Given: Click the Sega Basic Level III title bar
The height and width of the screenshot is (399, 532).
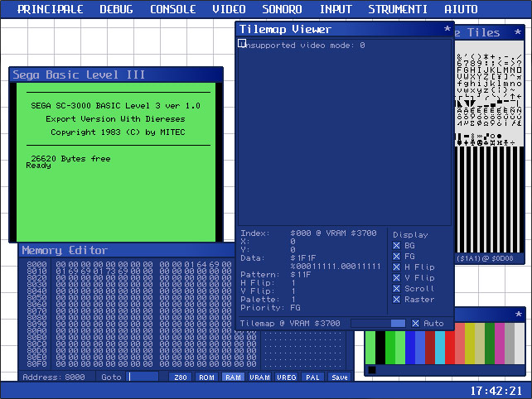Looking at the screenshot, I should click(x=116, y=75).
